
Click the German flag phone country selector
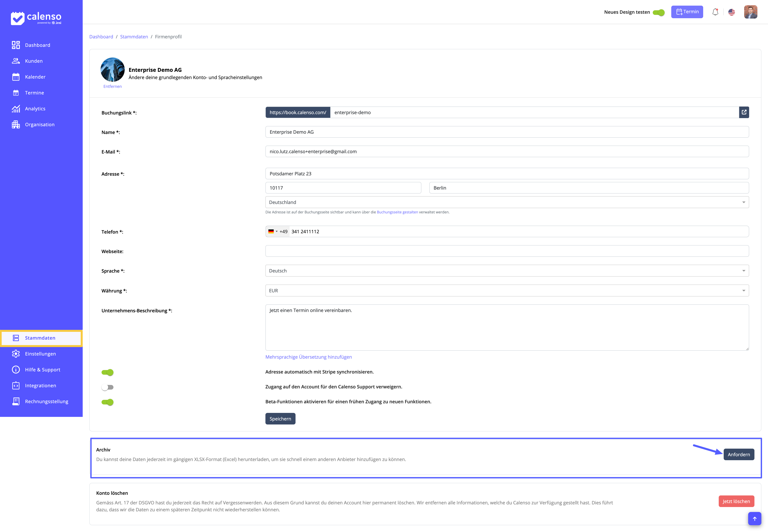pos(273,232)
